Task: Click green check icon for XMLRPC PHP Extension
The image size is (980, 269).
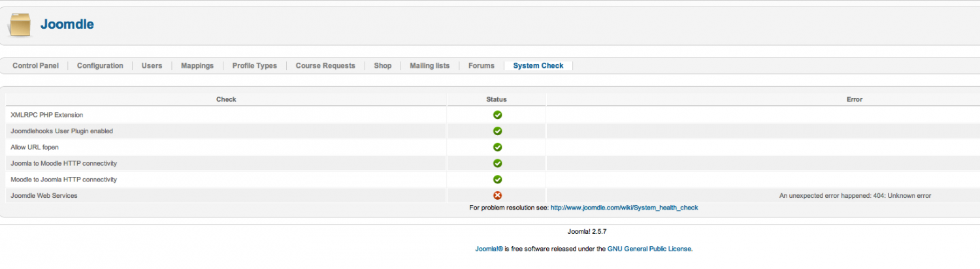Action: coord(497,115)
